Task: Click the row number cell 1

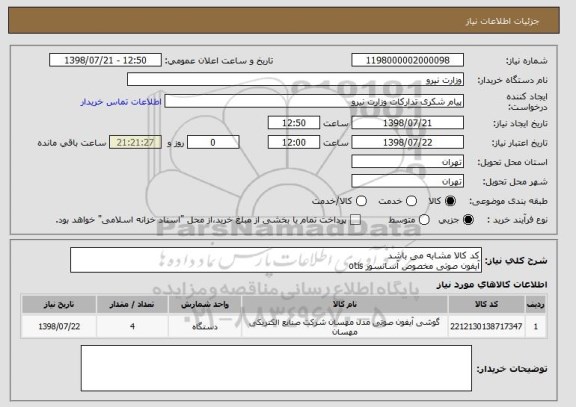Action: (x=536, y=326)
